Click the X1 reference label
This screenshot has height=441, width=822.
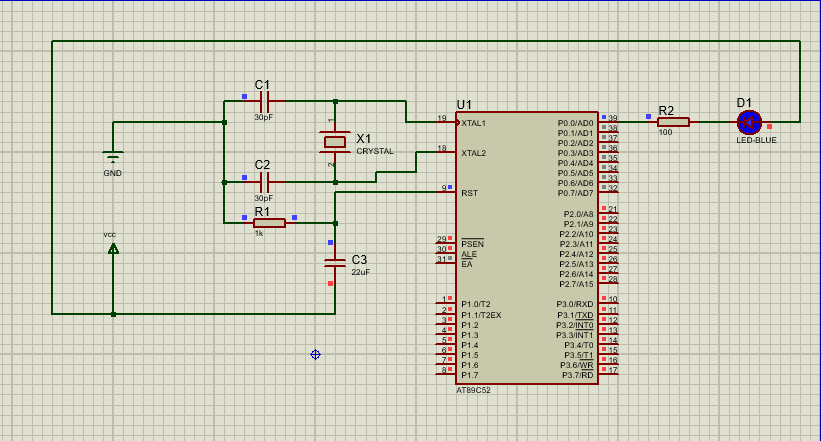point(363,138)
